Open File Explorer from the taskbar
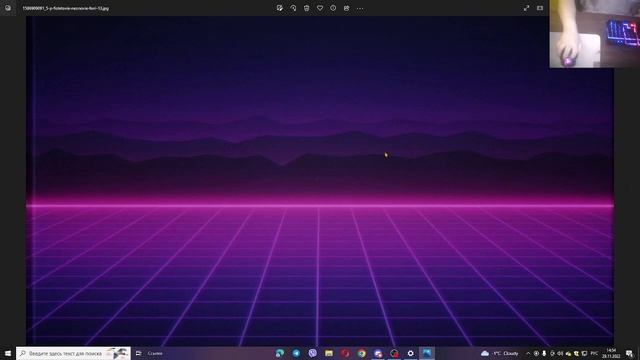This screenshot has width=640, height=360. [x=329, y=353]
